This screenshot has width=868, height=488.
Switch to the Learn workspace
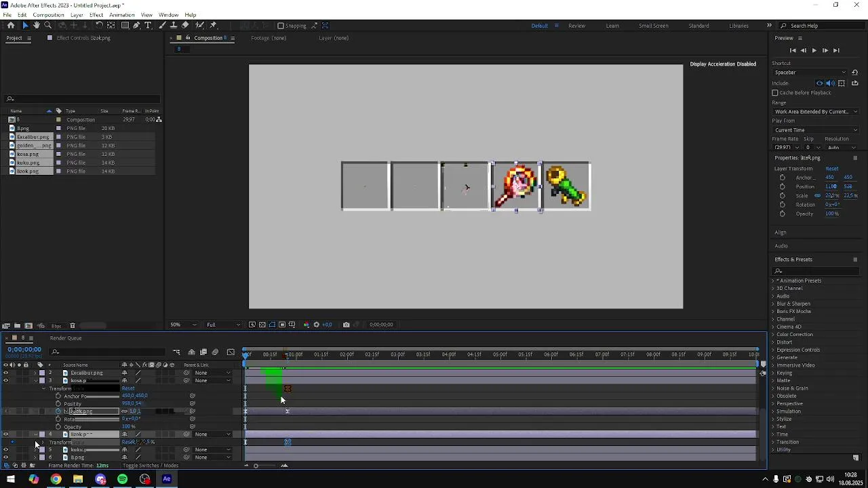(x=612, y=26)
